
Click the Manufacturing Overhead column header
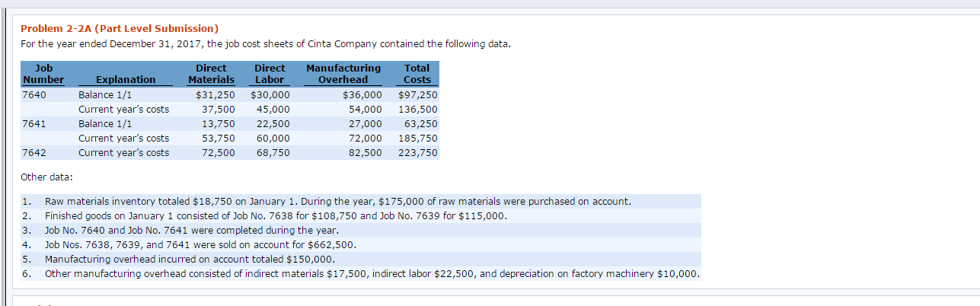coord(343,74)
